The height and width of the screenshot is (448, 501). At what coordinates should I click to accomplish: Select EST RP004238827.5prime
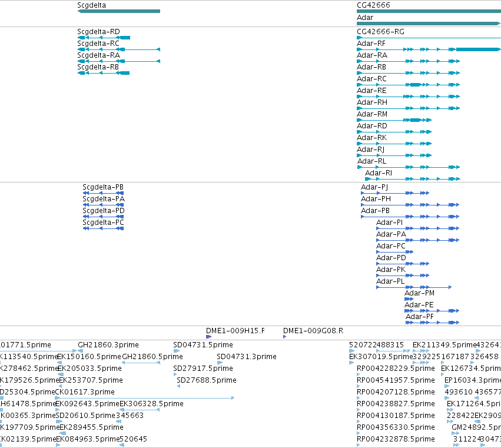[x=396, y=404]
